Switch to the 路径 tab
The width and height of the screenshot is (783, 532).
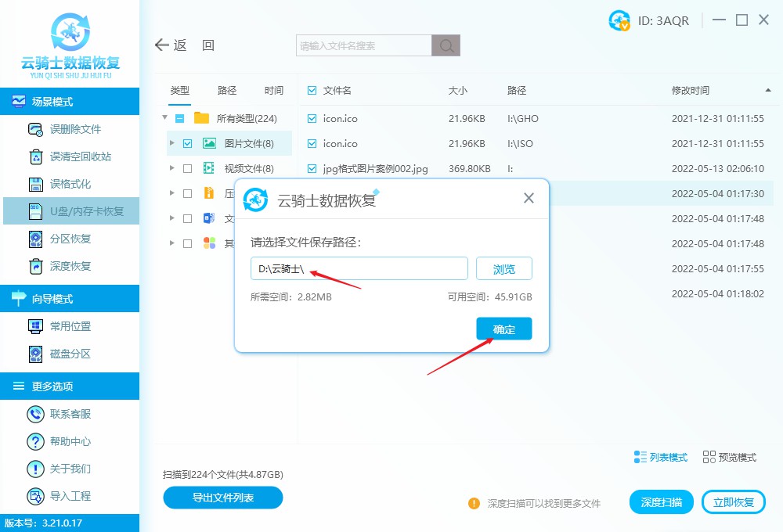click(226, 90)
